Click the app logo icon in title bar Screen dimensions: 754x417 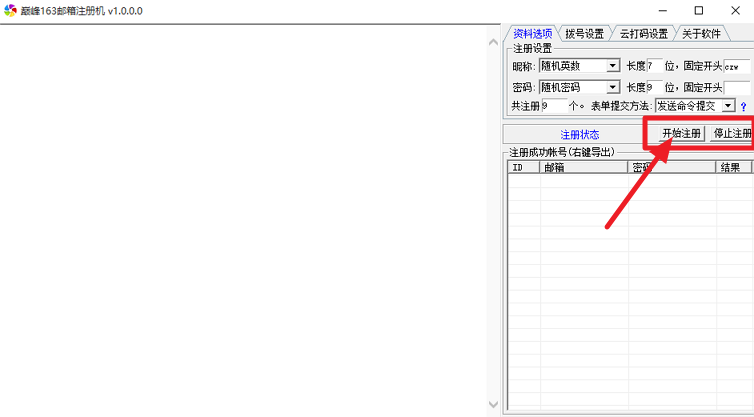(x=10, y=11)
